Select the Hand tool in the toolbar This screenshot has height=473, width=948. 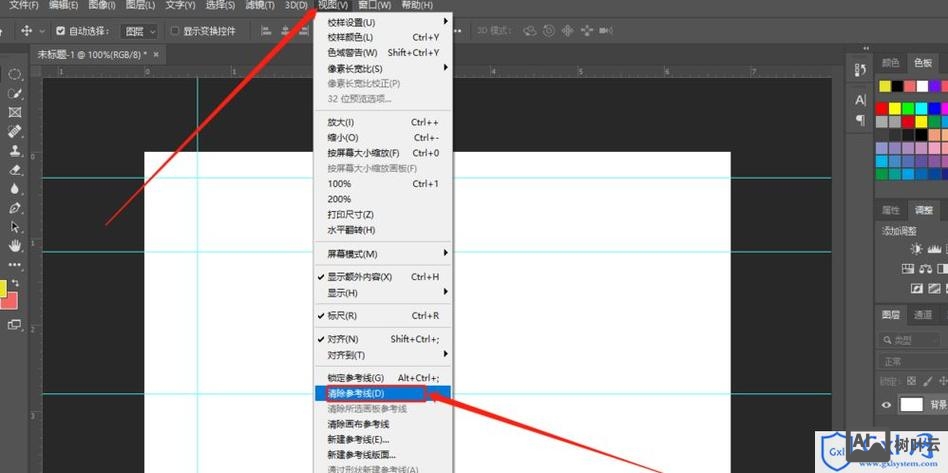[15, 245]
